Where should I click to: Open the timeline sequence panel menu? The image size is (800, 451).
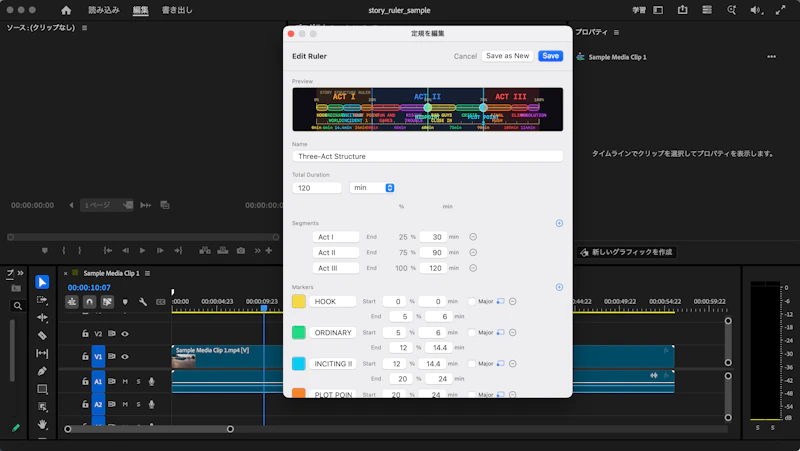[147, 273]
